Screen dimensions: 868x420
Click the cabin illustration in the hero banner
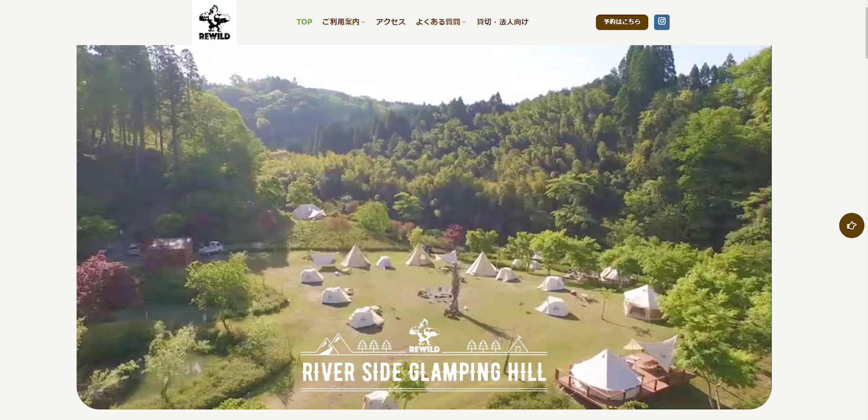[518, 345]
